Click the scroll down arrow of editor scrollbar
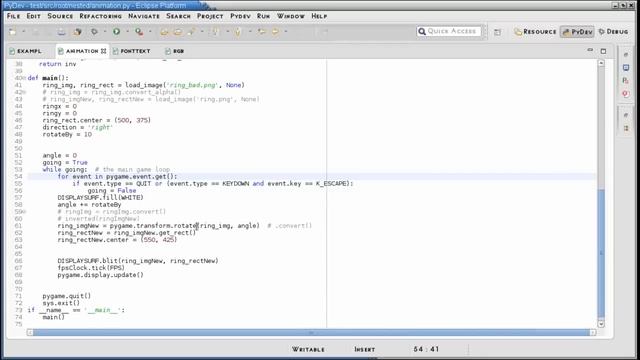 click(601, 324)
